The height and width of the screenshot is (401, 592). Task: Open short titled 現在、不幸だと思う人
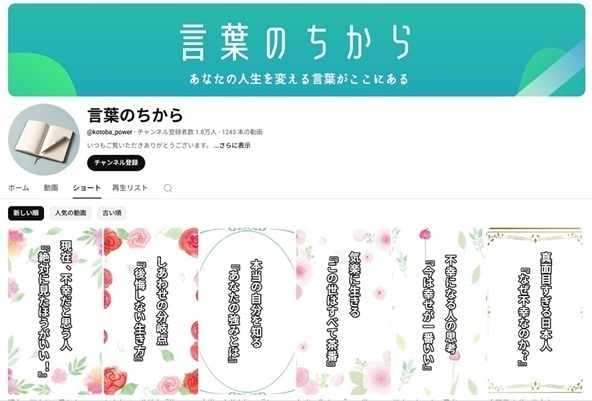[55, 311]
